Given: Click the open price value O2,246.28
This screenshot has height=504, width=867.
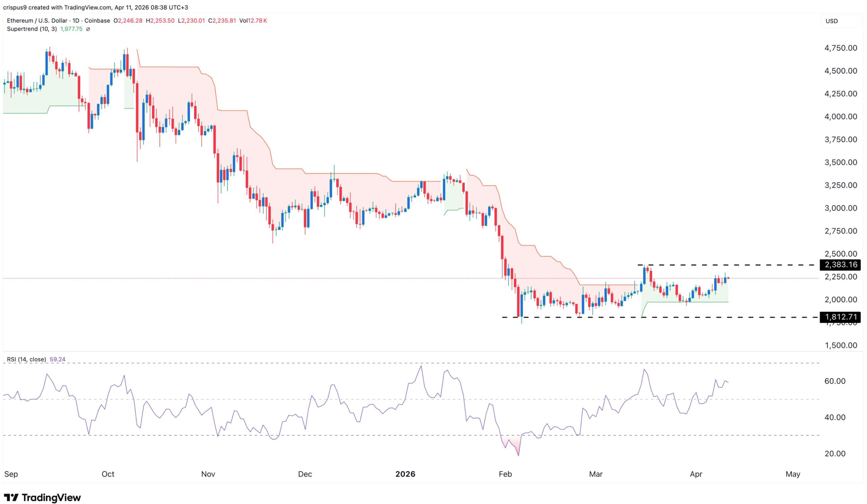Looking at the screenshot, I should pos(128,21).
